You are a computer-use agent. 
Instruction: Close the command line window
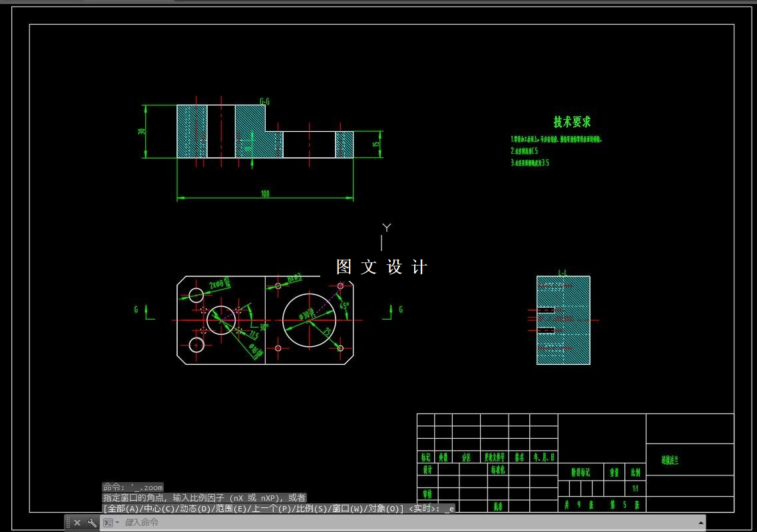(x=77, y=522)
